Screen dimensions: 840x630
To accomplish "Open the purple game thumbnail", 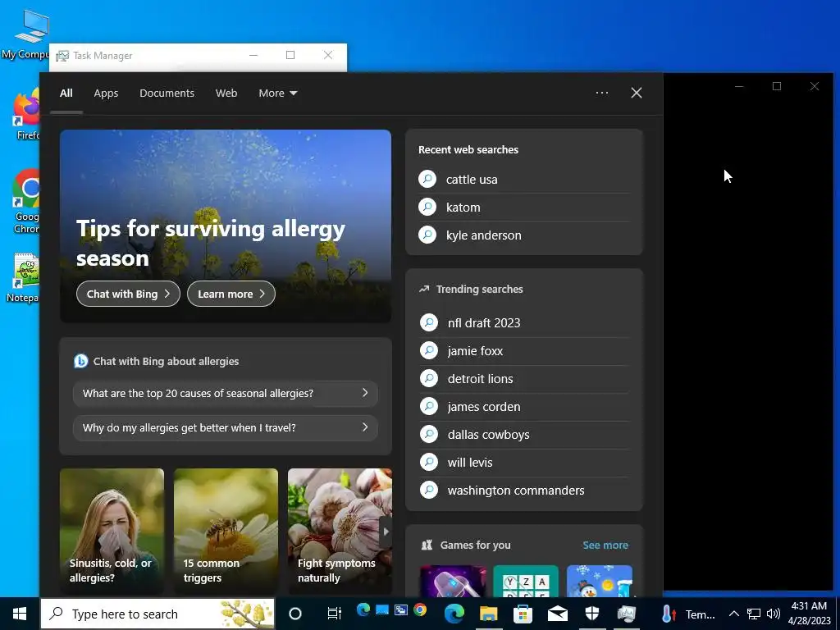I will 453,582.
